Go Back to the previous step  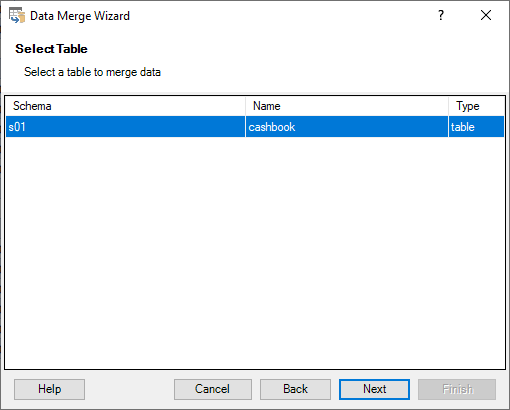click(x=295, y=389)
